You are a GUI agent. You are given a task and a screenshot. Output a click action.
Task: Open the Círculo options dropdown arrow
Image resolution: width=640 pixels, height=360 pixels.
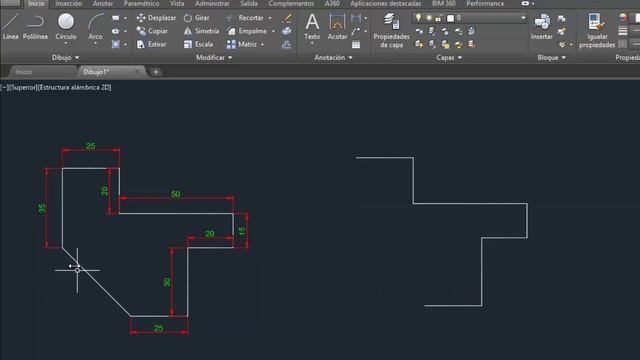pyautogui.click(x=66, y=43)
